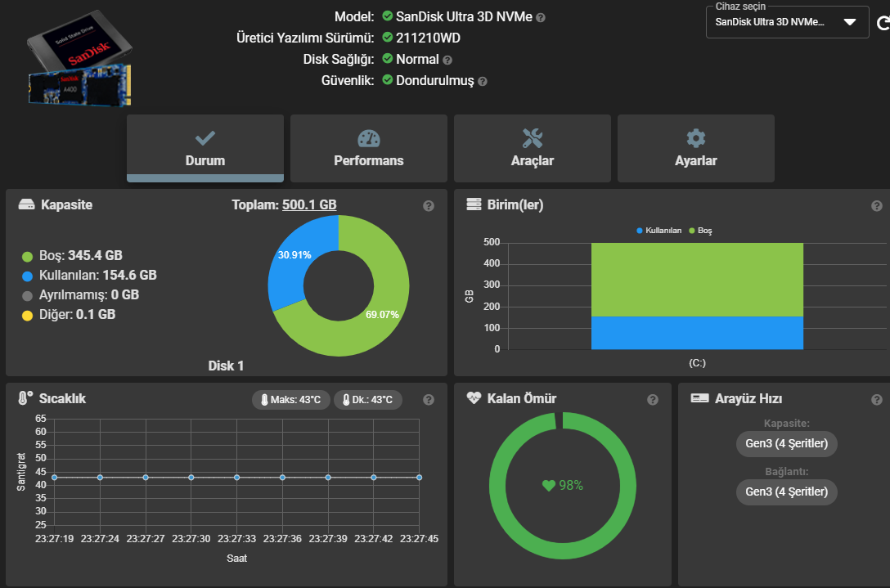890x588 pixels.
Task: Click the Birim(ler) server stack icon
Action: pos(474,204)
